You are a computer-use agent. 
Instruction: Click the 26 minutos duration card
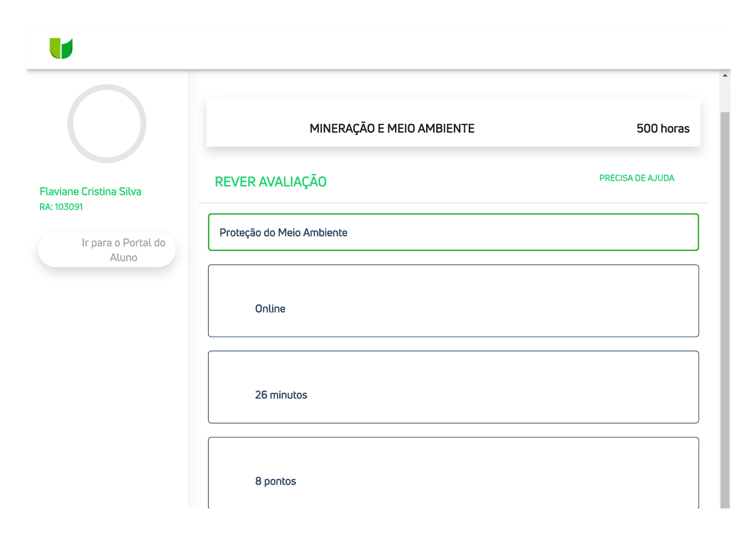tap(453, 387)
